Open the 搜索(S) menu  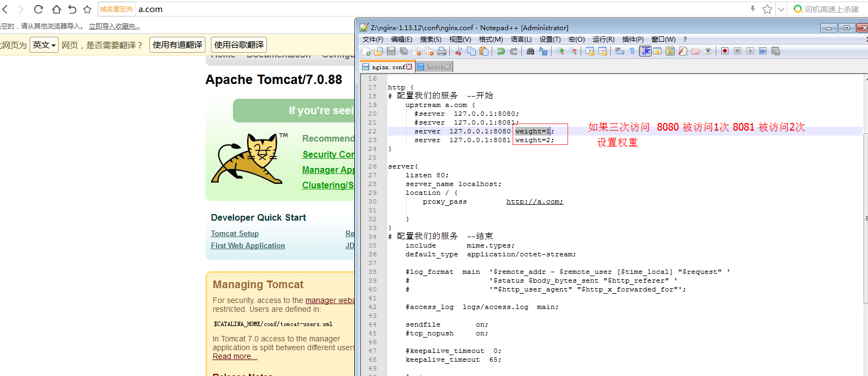point(431,40)
